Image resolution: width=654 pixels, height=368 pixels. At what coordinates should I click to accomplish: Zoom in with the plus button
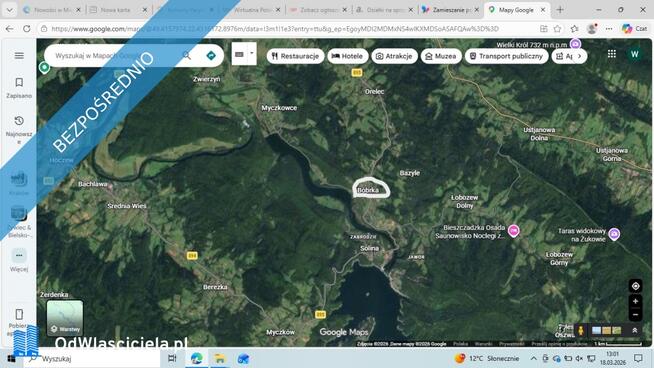coord(635,301)
